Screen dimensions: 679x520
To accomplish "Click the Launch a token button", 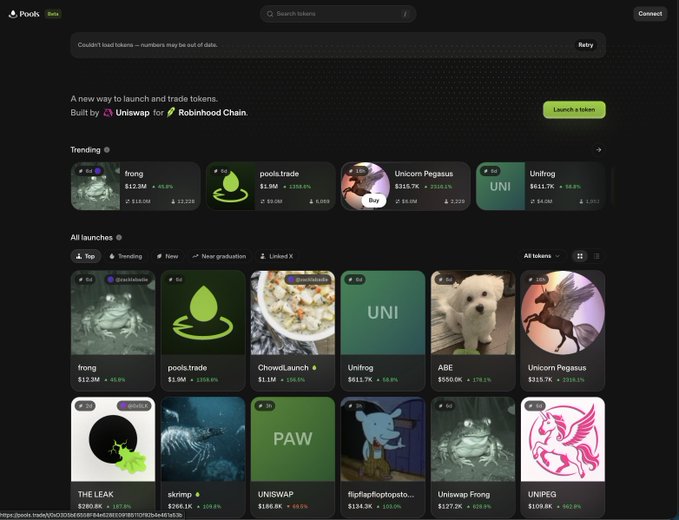I will tap(574, 110).
